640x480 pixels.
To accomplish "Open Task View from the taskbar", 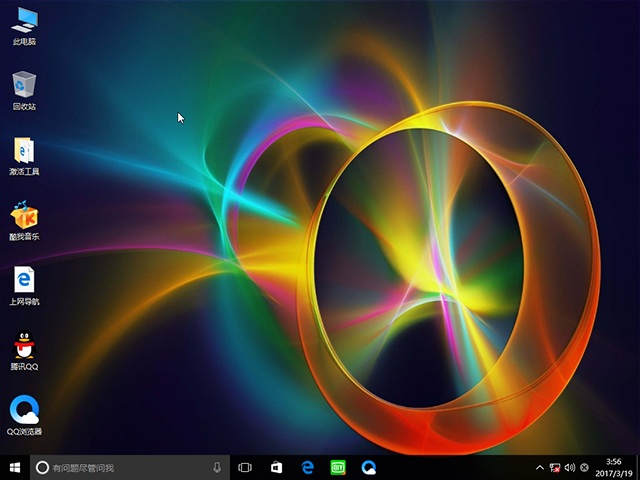I will (x=245, y=467).
